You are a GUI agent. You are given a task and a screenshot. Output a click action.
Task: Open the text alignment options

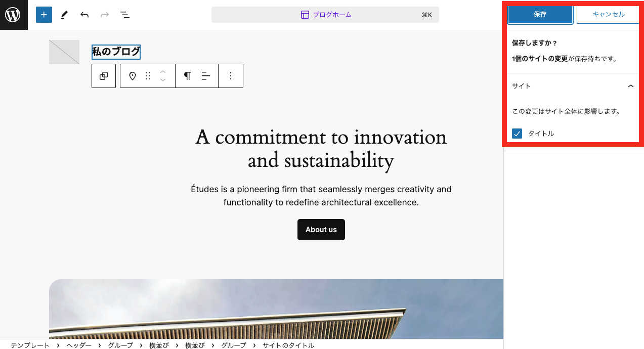(x=206, y=76)
